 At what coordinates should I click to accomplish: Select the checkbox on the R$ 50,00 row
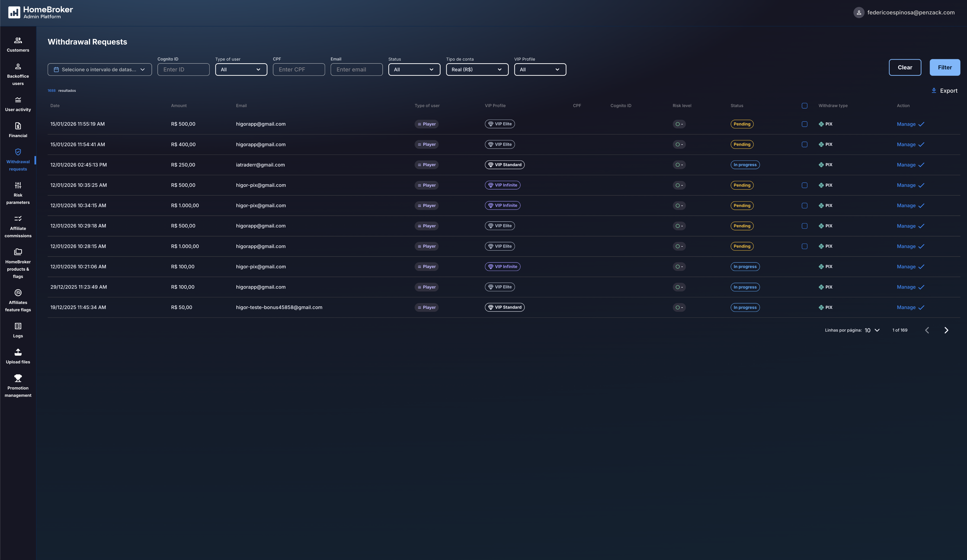(x=805, y=307)
